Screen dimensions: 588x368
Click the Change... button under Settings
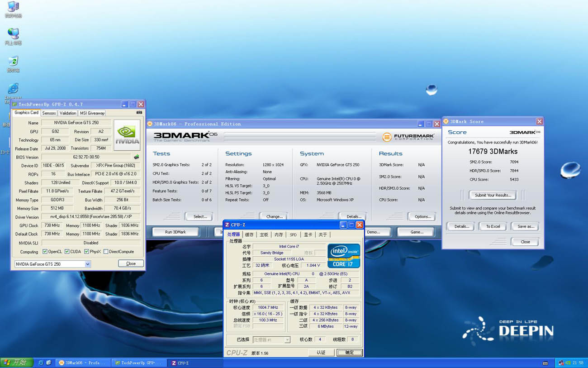pos(274,216)
